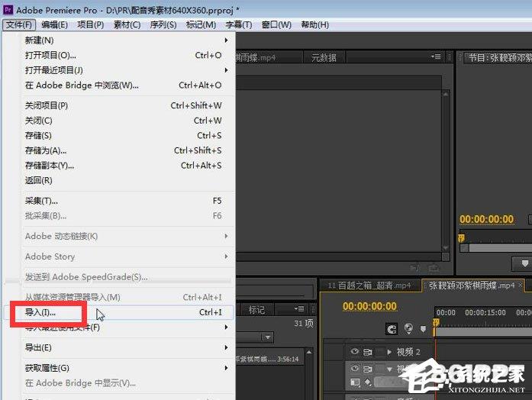532x400 pixels.
Task: Click the yellow playhead in program monitor ruler
Action: (x=461, y=238)
